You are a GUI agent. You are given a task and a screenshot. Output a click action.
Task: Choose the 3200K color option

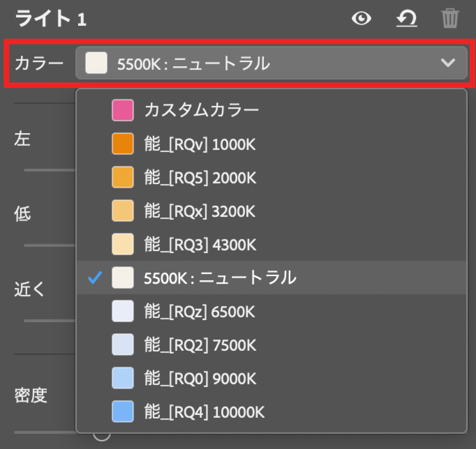coord(271,211)
